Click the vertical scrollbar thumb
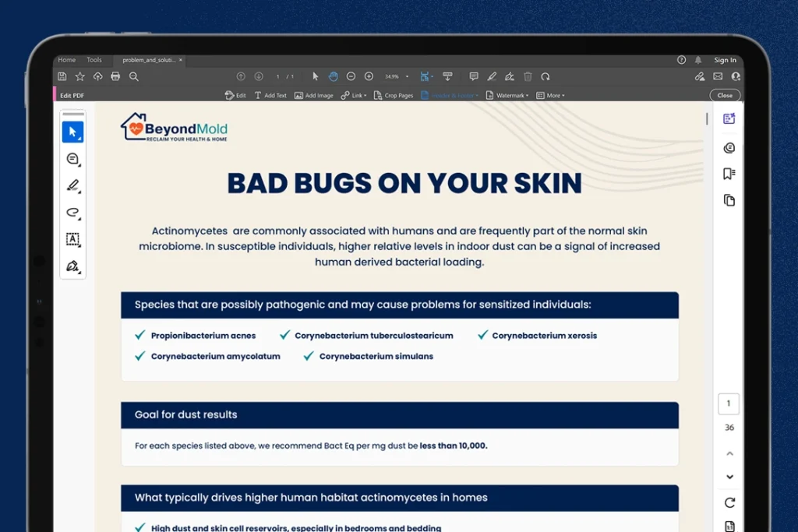798x532 pixels. (x=707, y=118)
